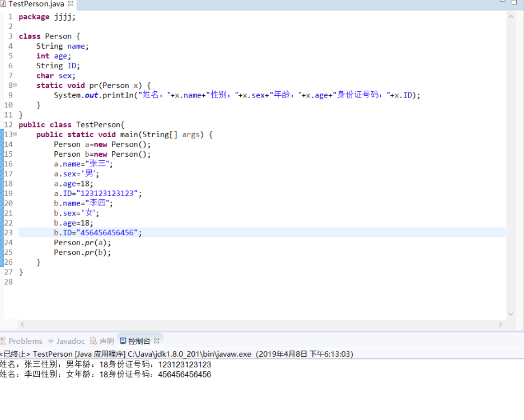Click the a.age=18 assignment
Image resolution: width=524 pixels, height=420 pixels.
(x=73, y=184)
